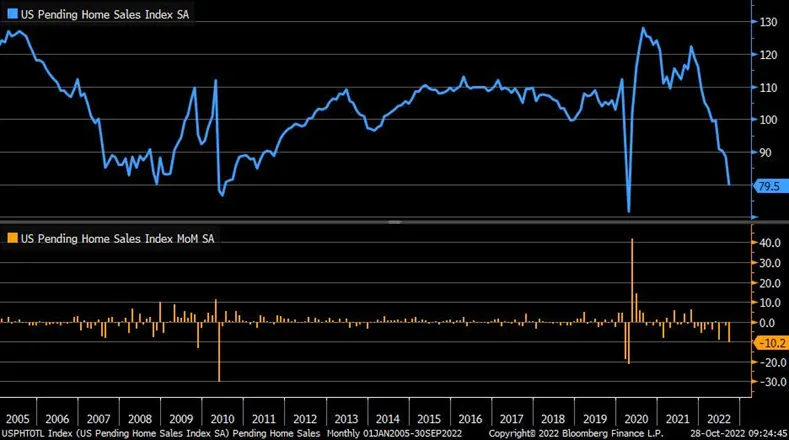
Task: Click the 0.0 label on the MoM axis
Action: pyautogui.click(x=767, y=323)
